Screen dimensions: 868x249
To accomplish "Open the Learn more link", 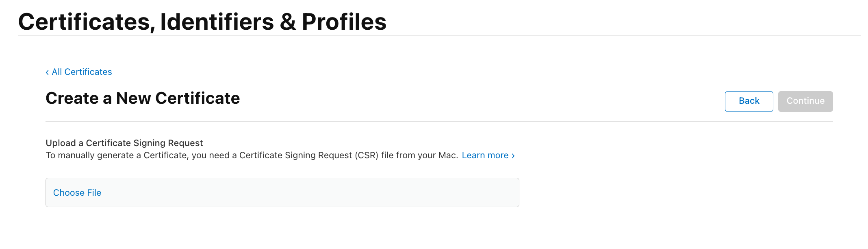I will coord(485,155).
